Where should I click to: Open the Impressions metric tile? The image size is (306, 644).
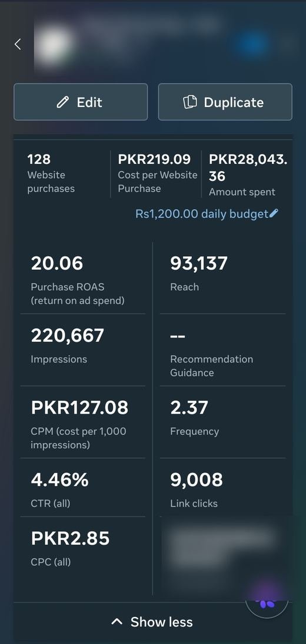point(82,350)
